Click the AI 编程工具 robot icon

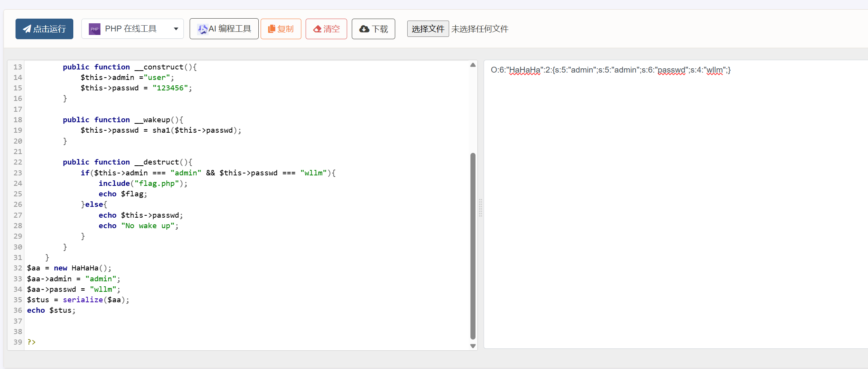point(202,29)
